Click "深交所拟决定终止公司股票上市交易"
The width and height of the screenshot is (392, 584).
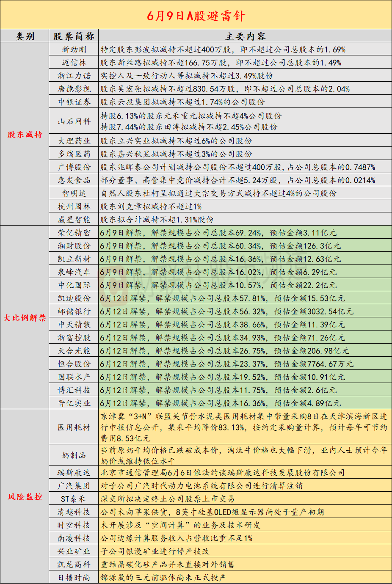click(168, 499)
